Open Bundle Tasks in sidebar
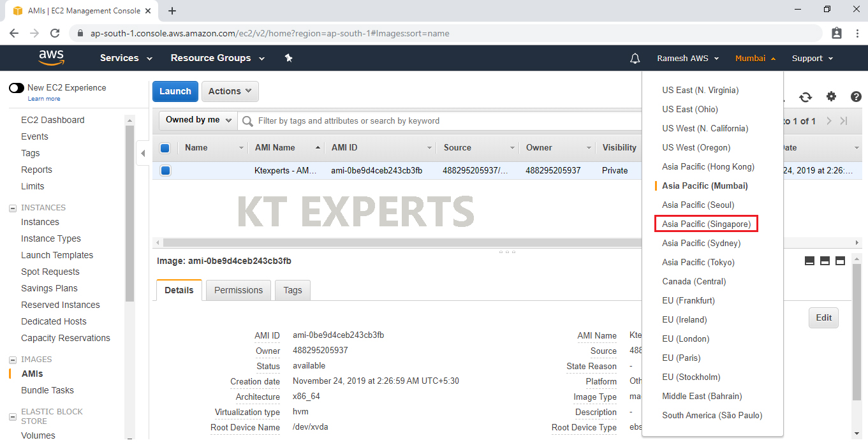The width and height of the screenshot is (868, 445). tap(47, 390)
